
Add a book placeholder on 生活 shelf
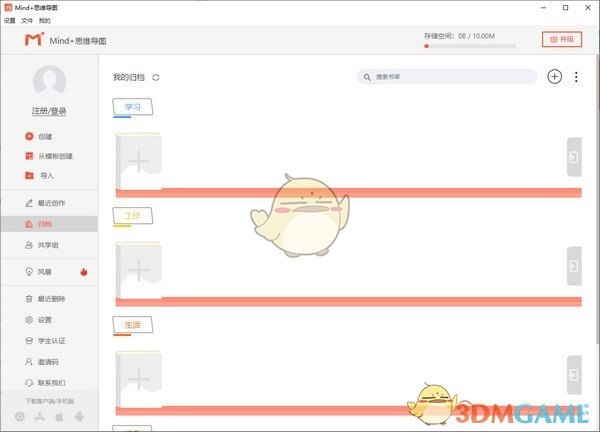point(139,379)
